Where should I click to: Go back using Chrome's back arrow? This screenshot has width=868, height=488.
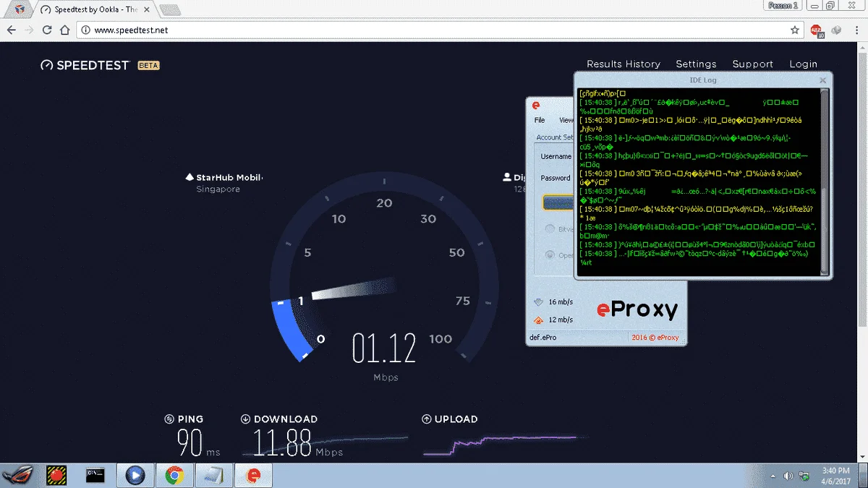point(12,30)
